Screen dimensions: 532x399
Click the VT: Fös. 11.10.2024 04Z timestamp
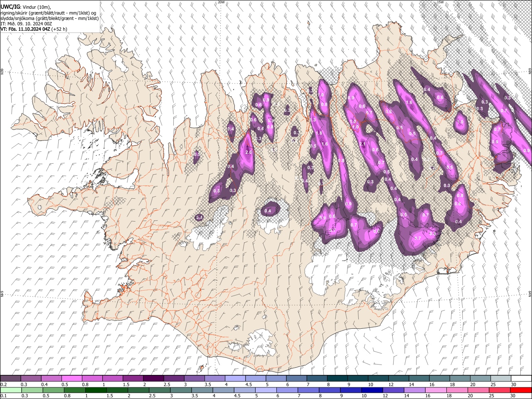pyautogui.click(x=26, y=29)
